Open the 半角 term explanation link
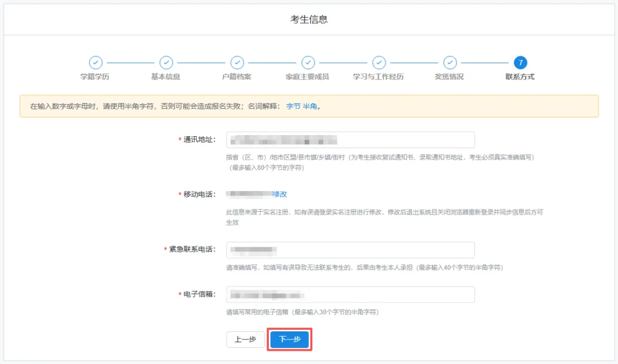Screen dimensions: 618x364 click(310, 106)
